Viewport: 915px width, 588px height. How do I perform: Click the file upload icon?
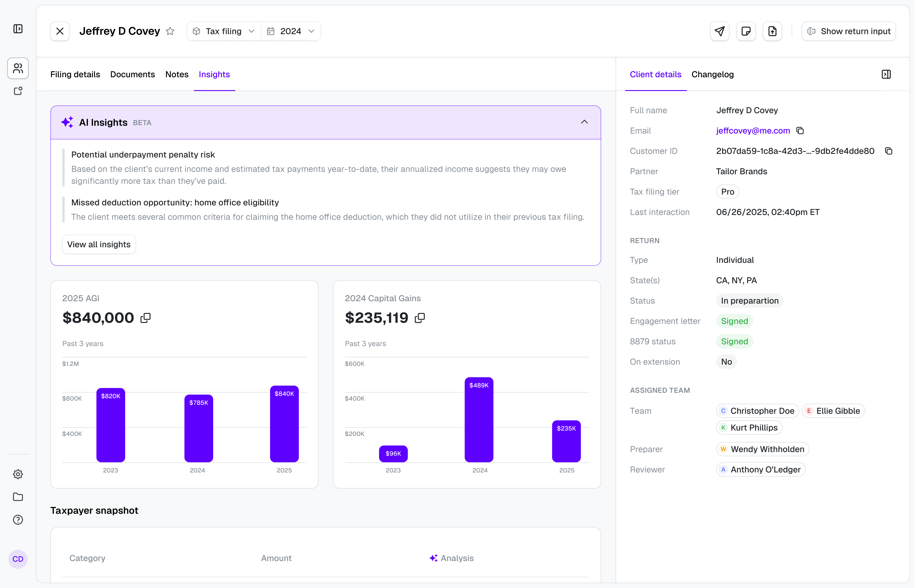[772, 31]
